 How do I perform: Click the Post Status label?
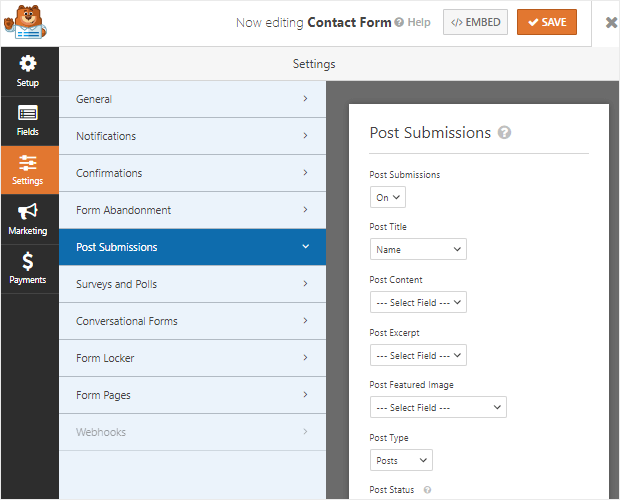pos(392,490)
